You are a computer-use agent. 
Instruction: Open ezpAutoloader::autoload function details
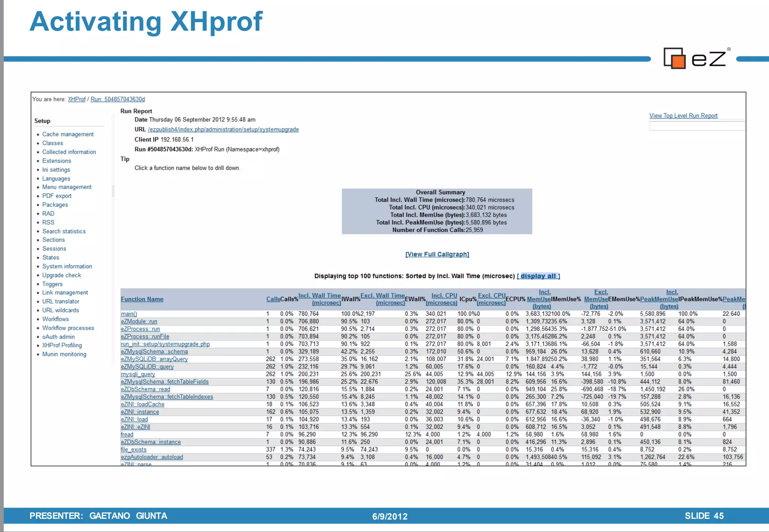pos(152,457)
